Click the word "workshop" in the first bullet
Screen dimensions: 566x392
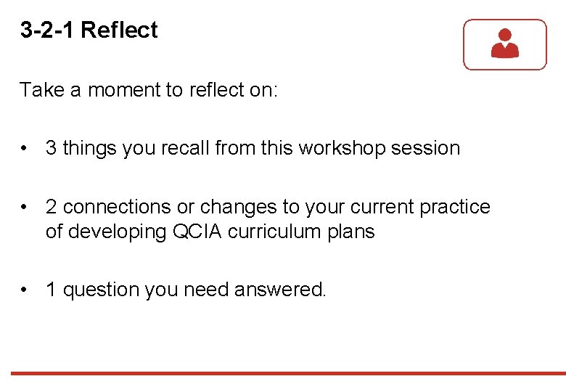(343, 148)
